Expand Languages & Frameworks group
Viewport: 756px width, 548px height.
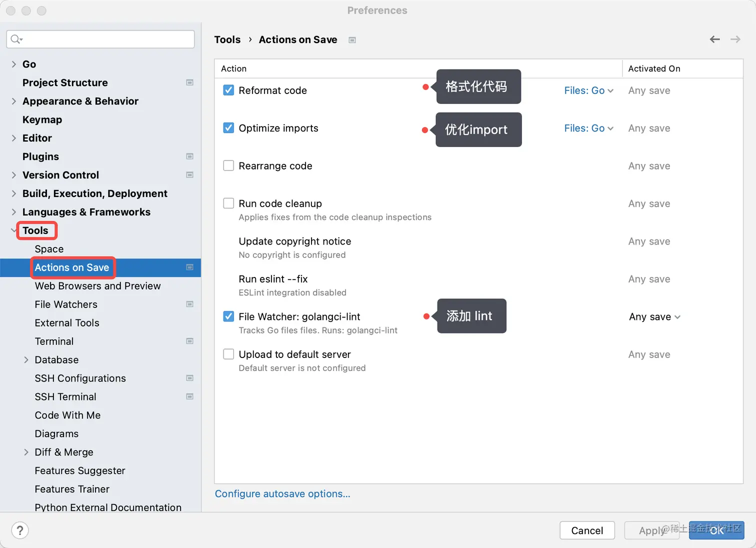point(14,212)
